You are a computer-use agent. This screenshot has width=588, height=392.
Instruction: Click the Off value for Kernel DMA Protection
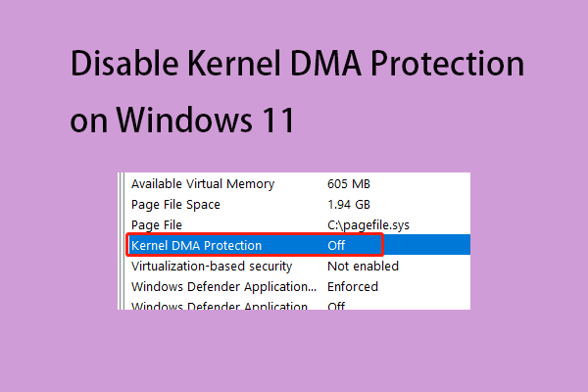tap(336, 245)
